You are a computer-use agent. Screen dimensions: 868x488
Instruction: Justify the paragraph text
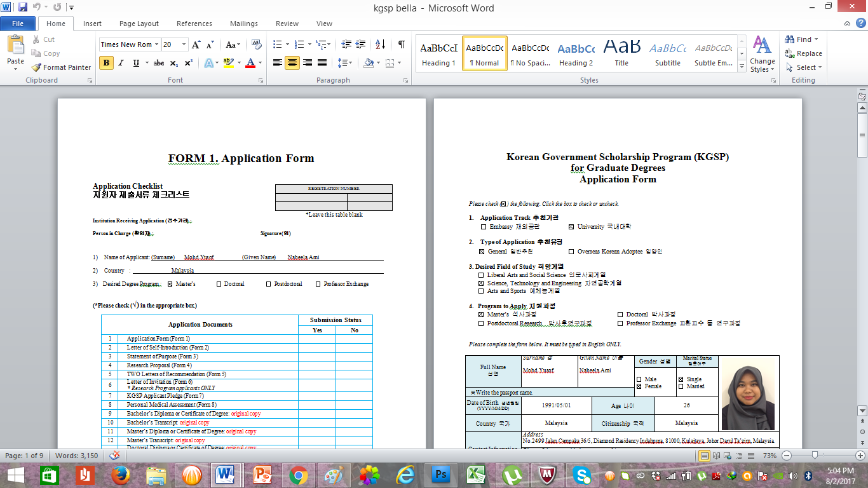(x=322, y=63)
